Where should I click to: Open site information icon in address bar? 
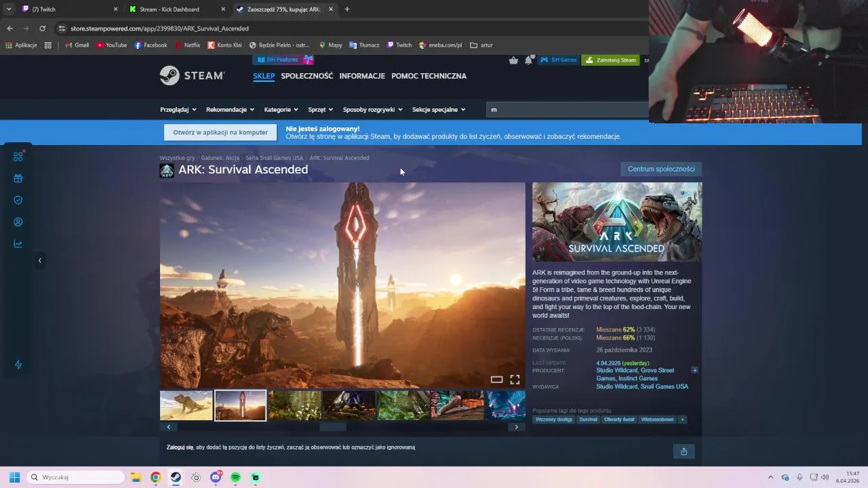(62, 28)
